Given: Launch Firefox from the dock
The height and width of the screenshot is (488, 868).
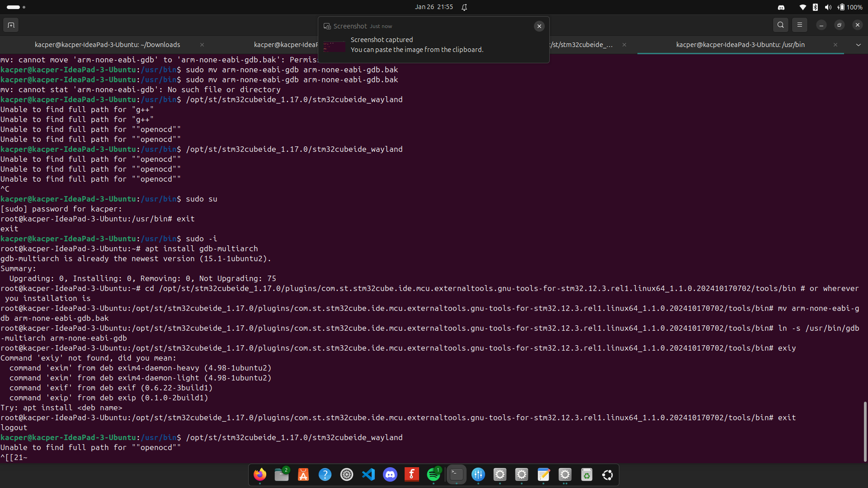Looking at the screenshot, I should pos(259,474).
